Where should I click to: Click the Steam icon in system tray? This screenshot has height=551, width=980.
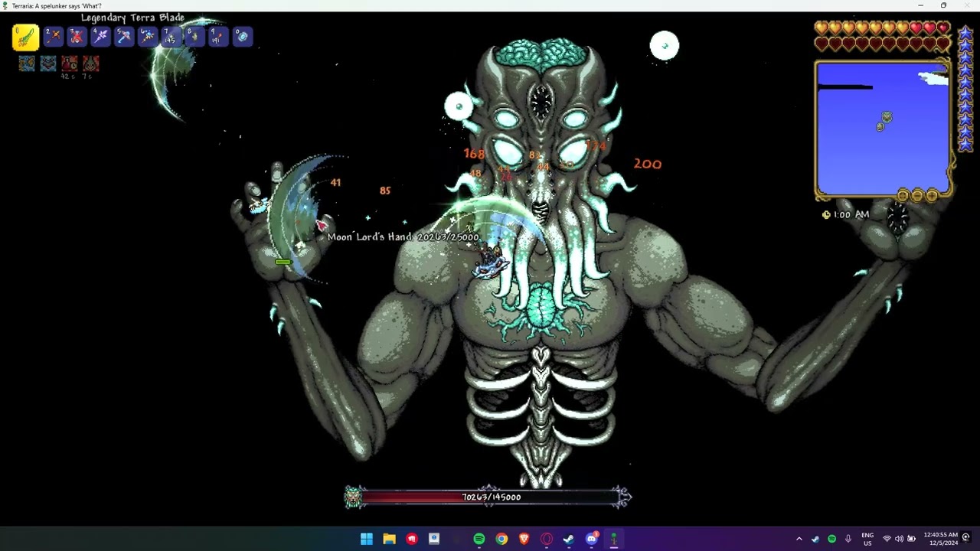pos(815,539)
